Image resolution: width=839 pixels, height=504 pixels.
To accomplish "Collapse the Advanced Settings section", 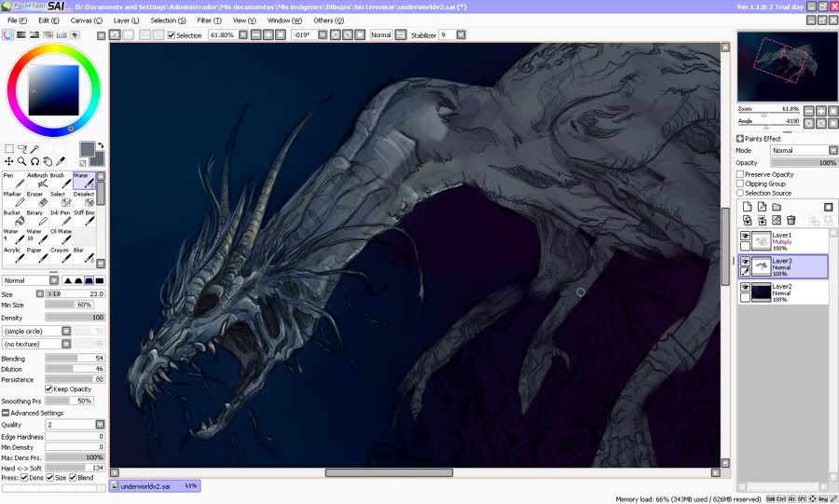I will coord(6,413).
